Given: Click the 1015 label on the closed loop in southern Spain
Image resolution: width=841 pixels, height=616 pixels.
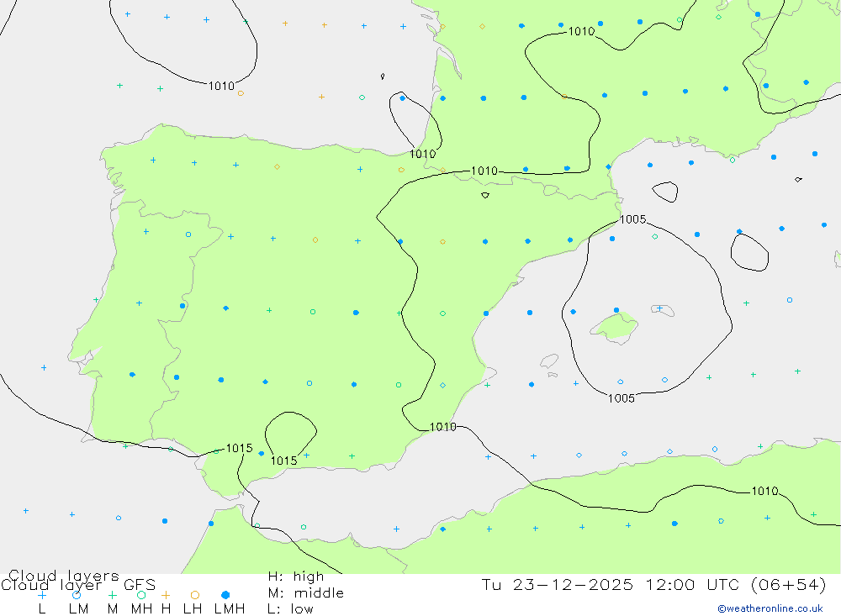Looking at the screenshot, I should 283,461.
